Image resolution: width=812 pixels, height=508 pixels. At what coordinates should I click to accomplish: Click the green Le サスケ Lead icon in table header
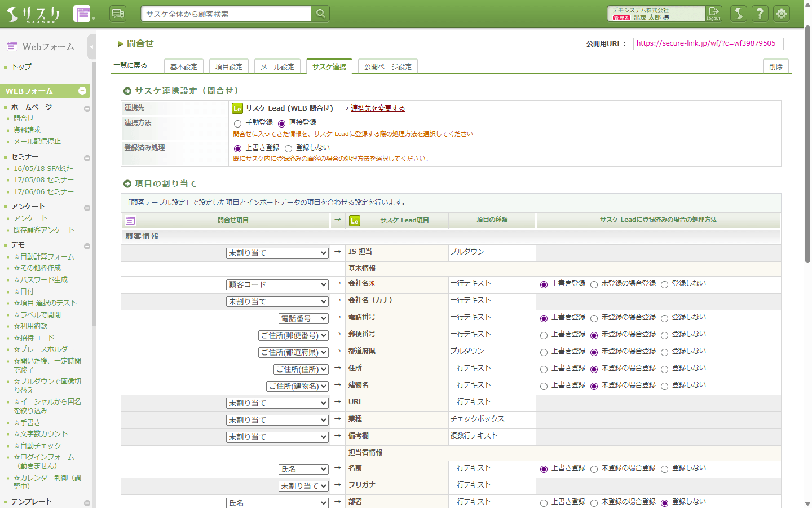click(x=355, y=220)
